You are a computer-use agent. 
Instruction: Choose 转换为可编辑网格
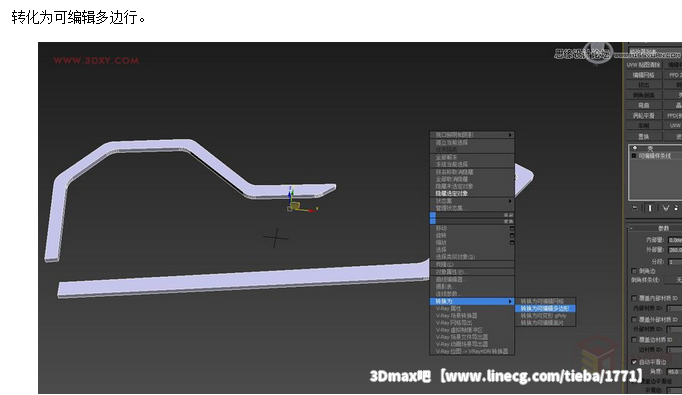click(x=545, y=301)
